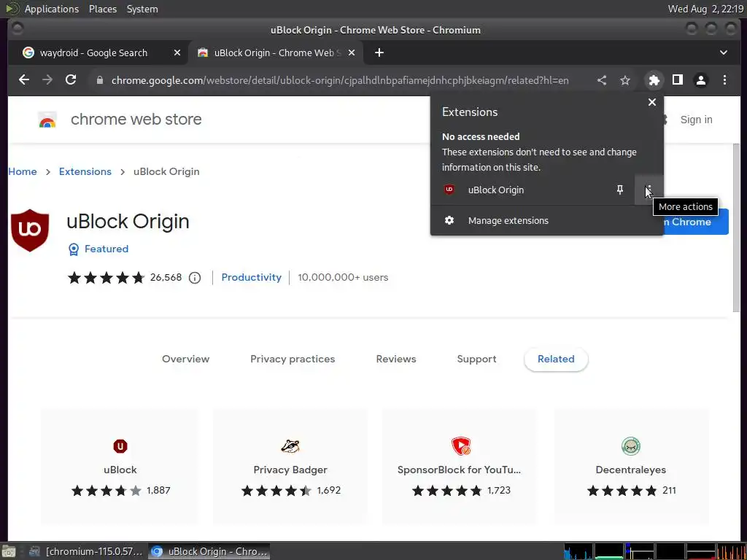The image size is (747, 560).
Task: Open a new browser tab
Action: point(379,52)
